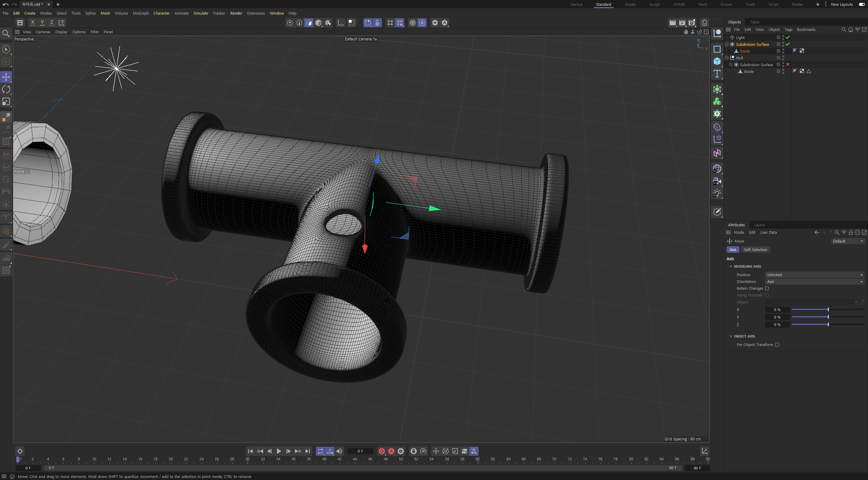Select the Soft Selection button
This screenshot has height=480, width=868.
pos(755,250)
